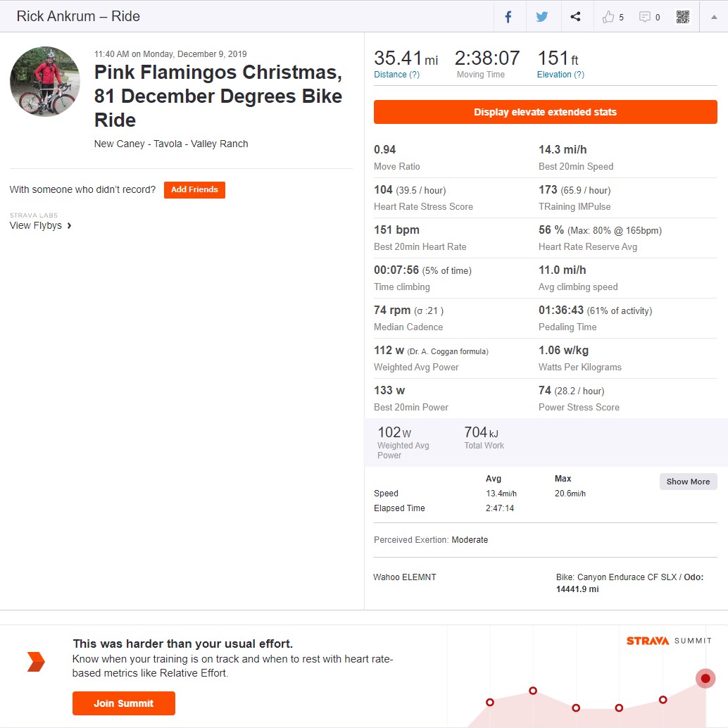Expand stats with Show More

tap(688, 482)
